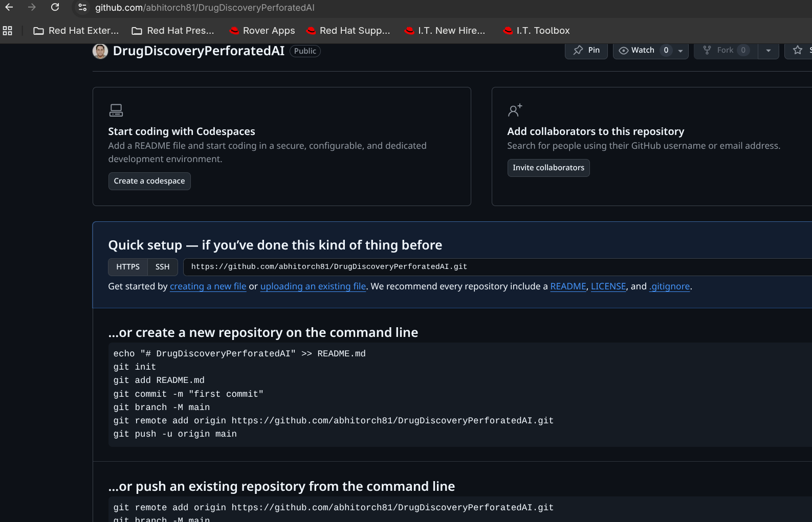Open Red Hat Exter... bookmark folder
Viewport: 812px width, 522px height.
tap(76, 31)
